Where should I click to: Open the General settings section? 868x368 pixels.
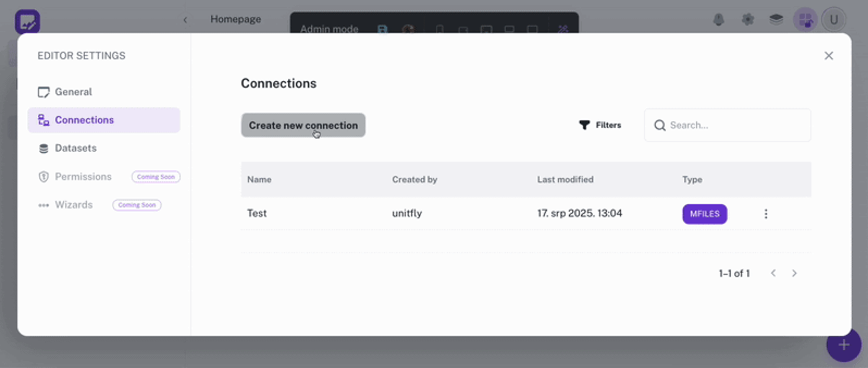73,92
